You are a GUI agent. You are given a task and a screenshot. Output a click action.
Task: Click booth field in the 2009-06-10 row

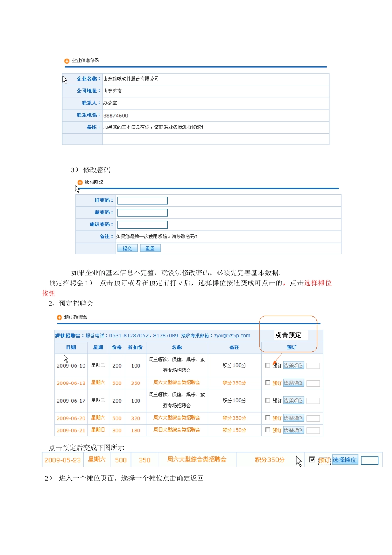pos(313,366)
